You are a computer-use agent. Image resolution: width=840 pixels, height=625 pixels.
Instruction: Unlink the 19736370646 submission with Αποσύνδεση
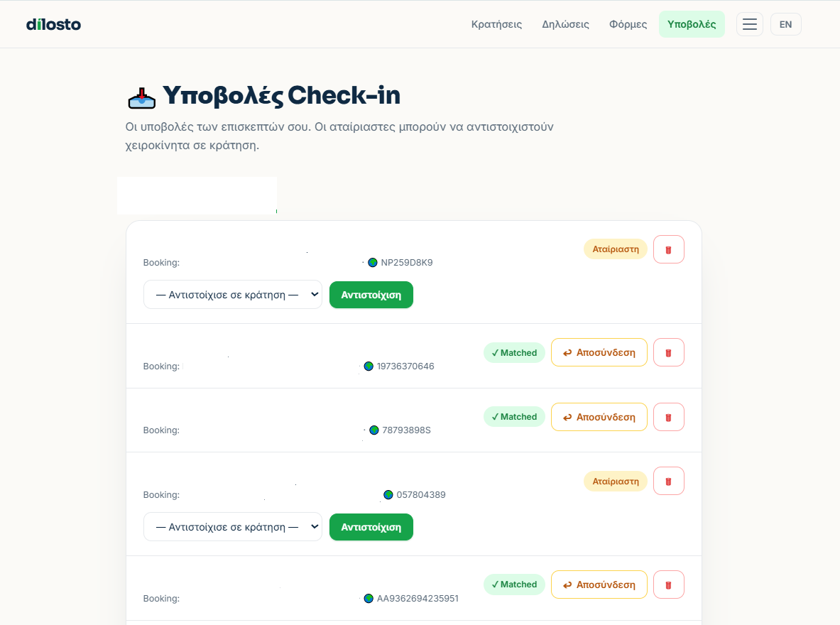(599, 353)
